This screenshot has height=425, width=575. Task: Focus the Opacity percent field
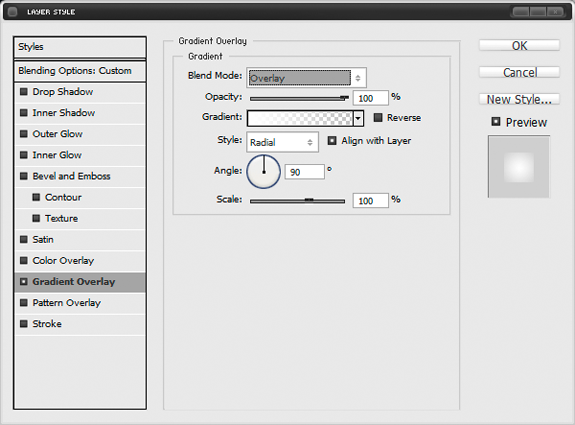tap(370, 98)
